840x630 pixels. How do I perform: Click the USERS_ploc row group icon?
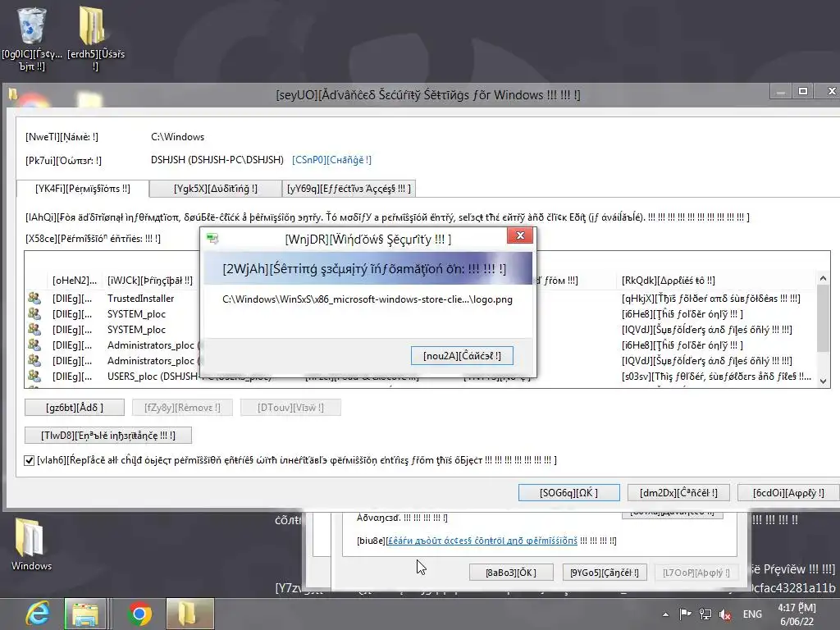pyautogui.click(x=34, y=376)
